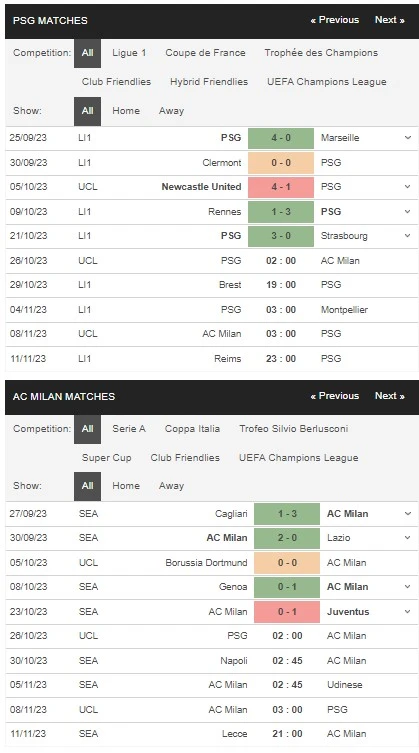Image resolution: width=419 pixels, height=753 pixels.
Task: Show only AC Milan Away matches
Action: (x=172, y=486)
